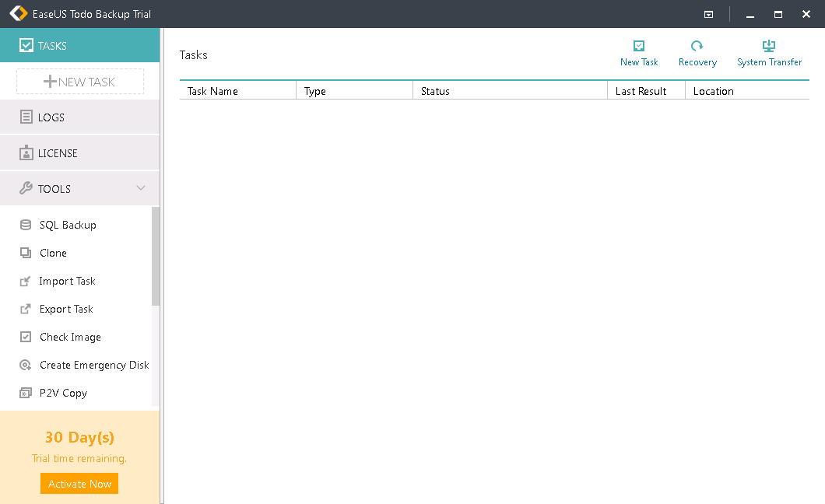Open SQL Backup tool
The width and height of the screenshot is (825, 504).
point(68,225)
